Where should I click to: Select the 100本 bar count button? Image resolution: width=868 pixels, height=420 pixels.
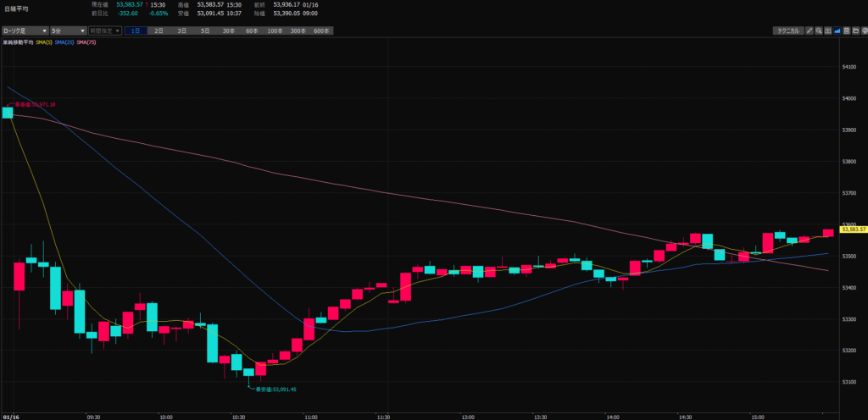pos(275,30)
